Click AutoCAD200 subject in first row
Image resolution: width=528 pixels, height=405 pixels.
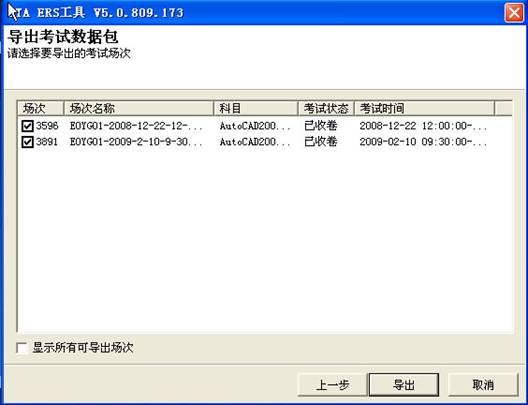coord(255,126)
